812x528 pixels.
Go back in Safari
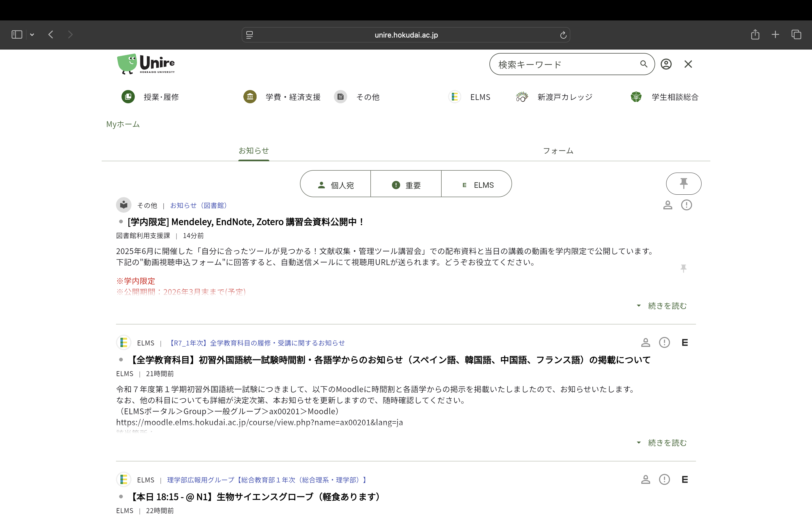51,35
